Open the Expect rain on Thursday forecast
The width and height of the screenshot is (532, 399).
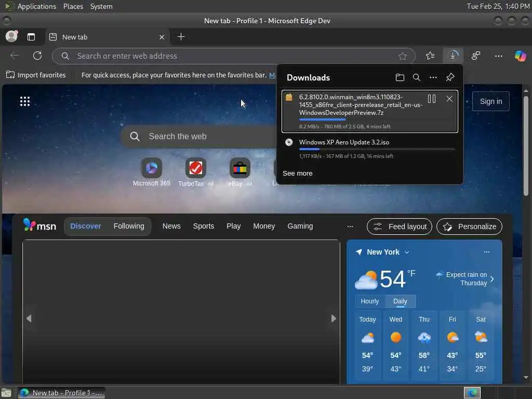point(464,278)
